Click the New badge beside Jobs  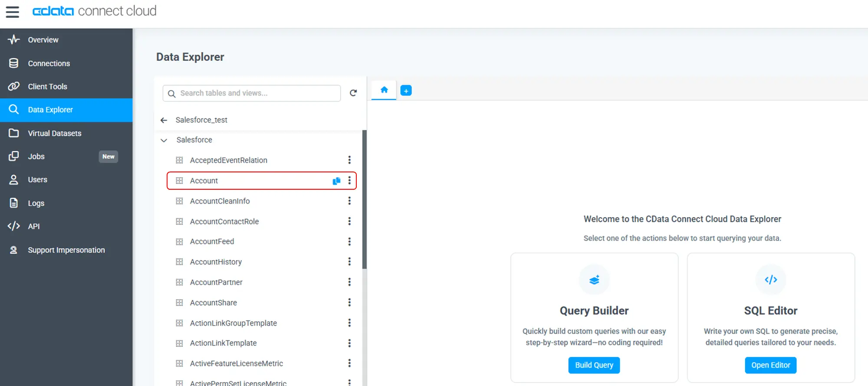108,157
